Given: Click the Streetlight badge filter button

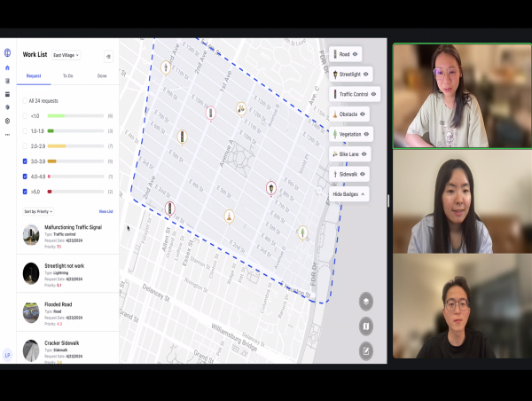Looking at the screenshot, I should coord(351,74).
